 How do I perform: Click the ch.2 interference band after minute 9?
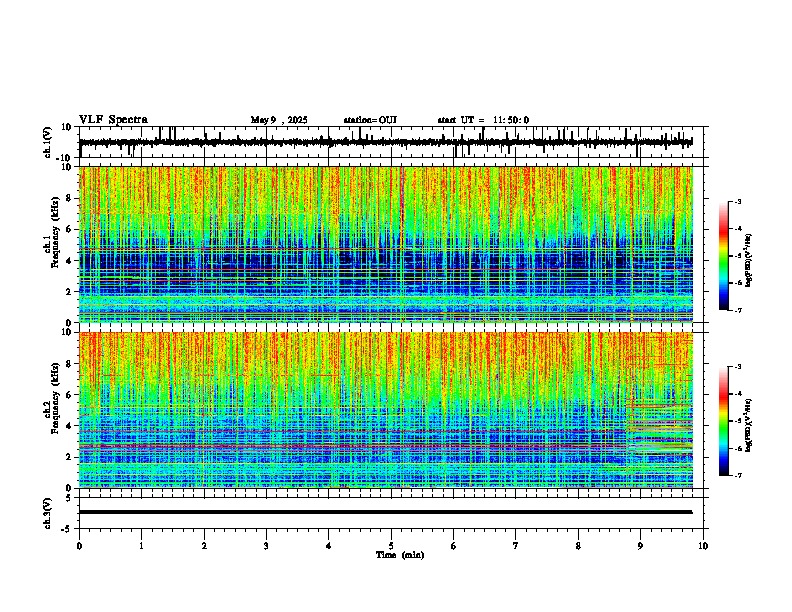click(660, 428)
